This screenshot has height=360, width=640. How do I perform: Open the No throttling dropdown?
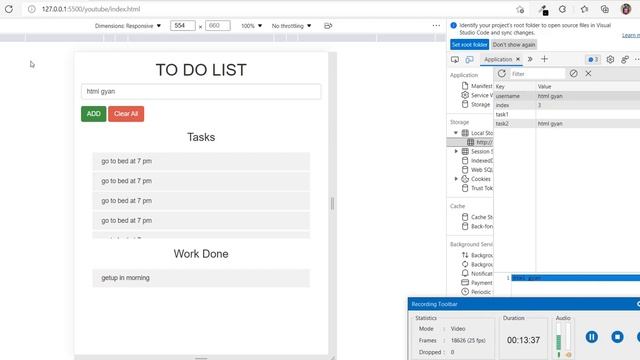(291, 26)
